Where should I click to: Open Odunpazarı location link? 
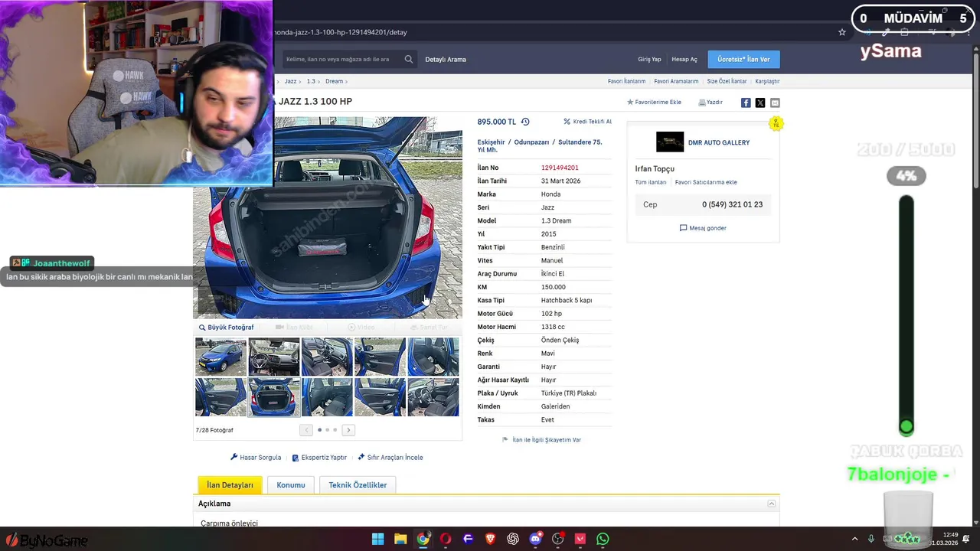coord(531,142)
